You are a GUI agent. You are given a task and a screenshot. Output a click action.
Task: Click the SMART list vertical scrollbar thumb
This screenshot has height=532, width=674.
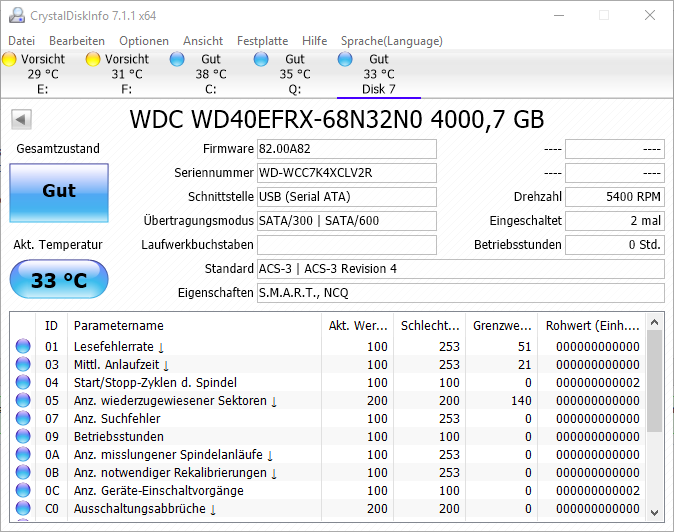[655, 381]
